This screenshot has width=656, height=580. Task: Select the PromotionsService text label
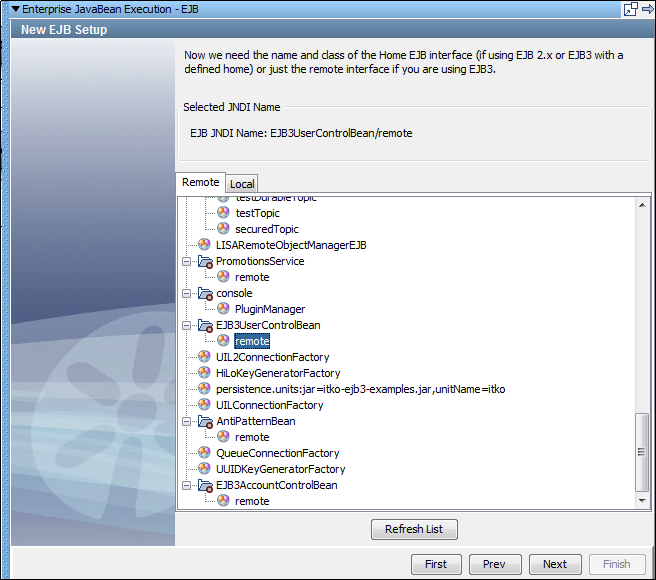click(260, 261)
